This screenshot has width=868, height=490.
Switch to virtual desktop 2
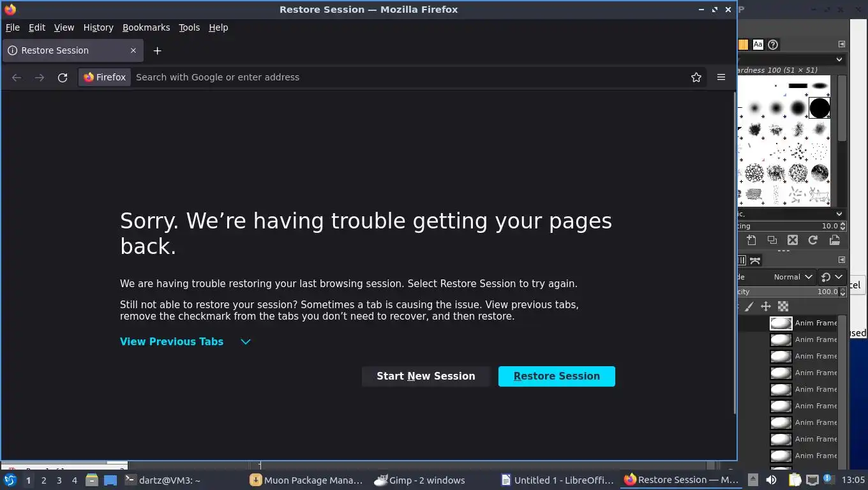pyautogui.click(x=44, y=480)
